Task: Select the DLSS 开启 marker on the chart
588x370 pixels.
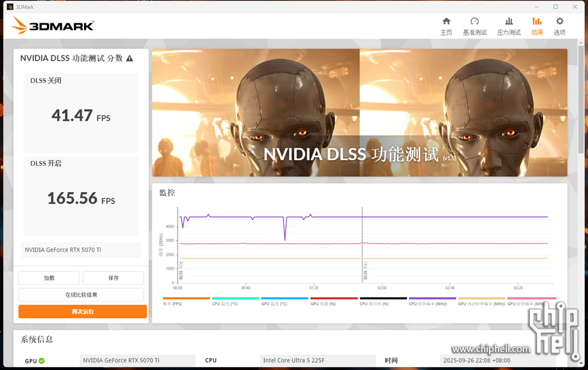Action: 365,270
